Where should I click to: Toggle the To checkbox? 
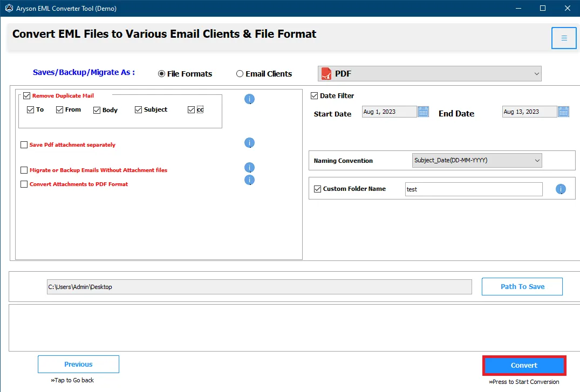pyautogui.click(x=31, y=110)
